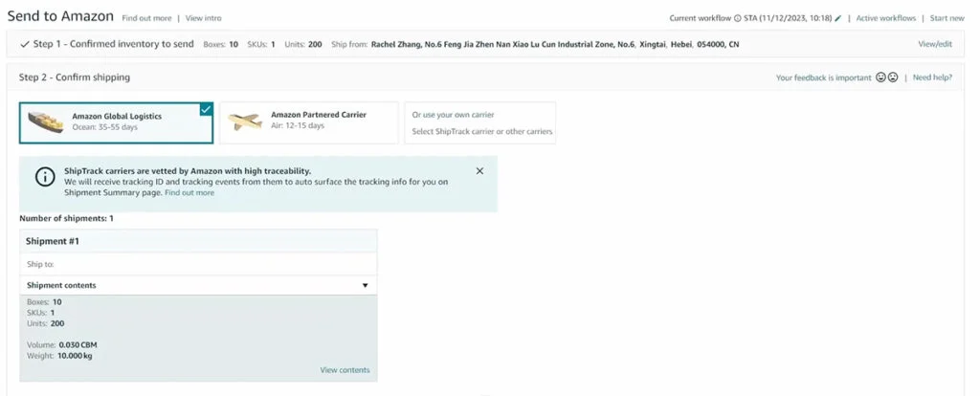Click Boxes: 10 in shipment contents
The image size is (980, 396).
tap(44, 301)
